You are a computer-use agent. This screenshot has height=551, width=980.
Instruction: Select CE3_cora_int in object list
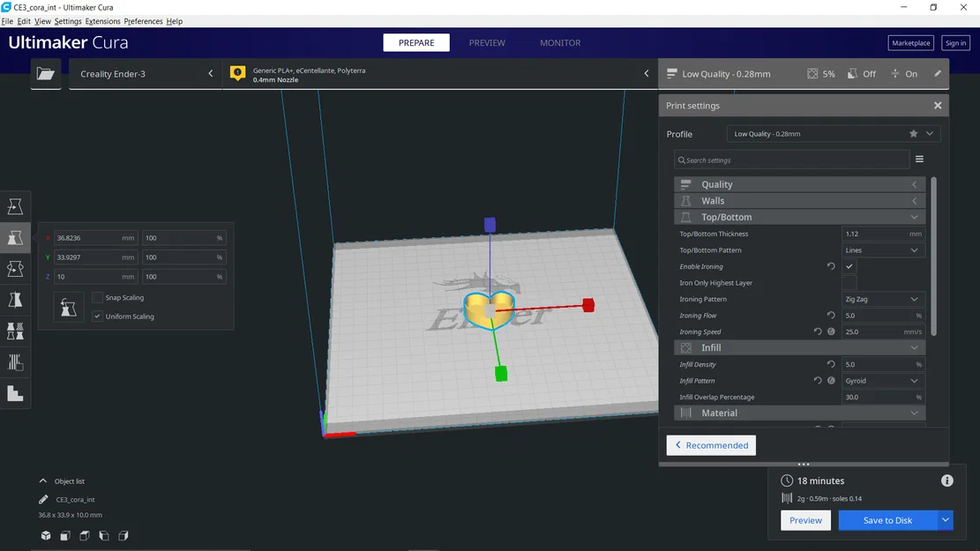76,500
